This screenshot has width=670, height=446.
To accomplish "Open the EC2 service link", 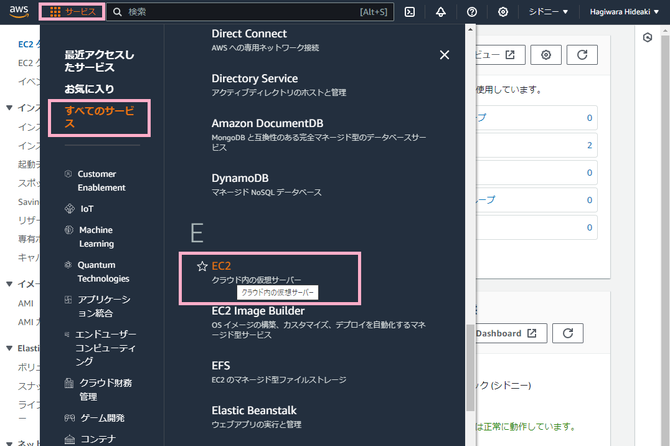I will (x=221, y=266).
